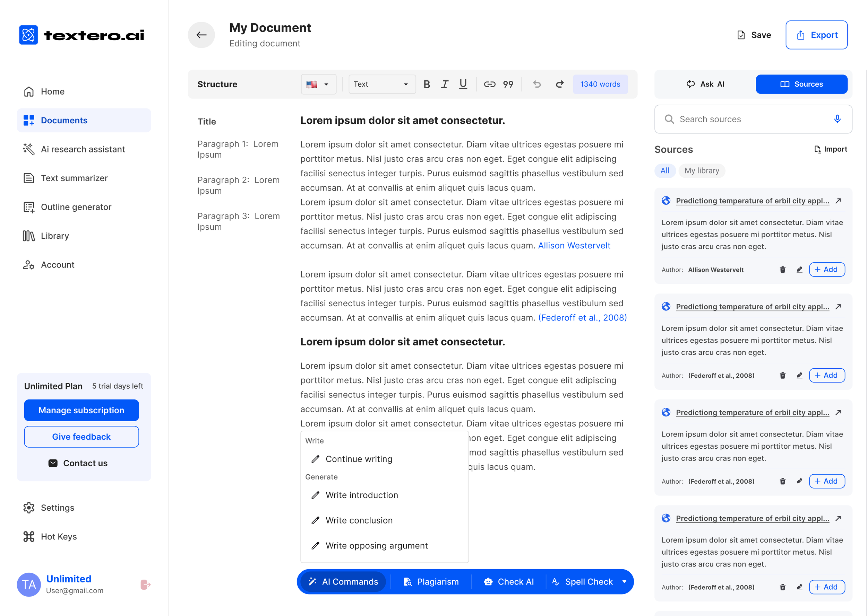The height and width of the screenshot is (616, 867).
Task: Click the undo arrow
Action: (x=537, y=84)
